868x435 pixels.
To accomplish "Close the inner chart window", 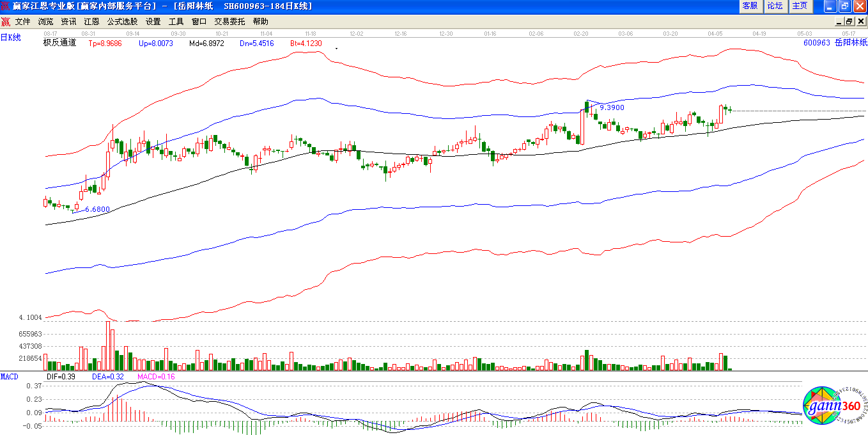I will (x=860, y=21).
